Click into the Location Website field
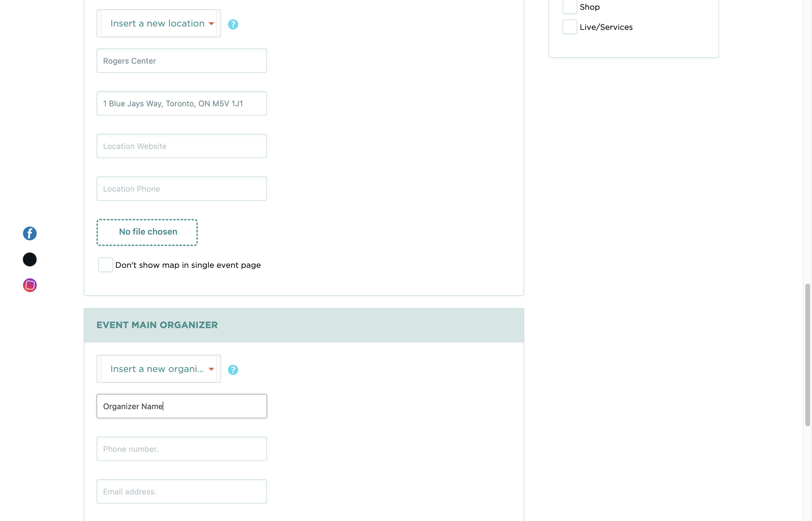Image resolution: width=812 pixels, height=521 pixels. (182, 146)
